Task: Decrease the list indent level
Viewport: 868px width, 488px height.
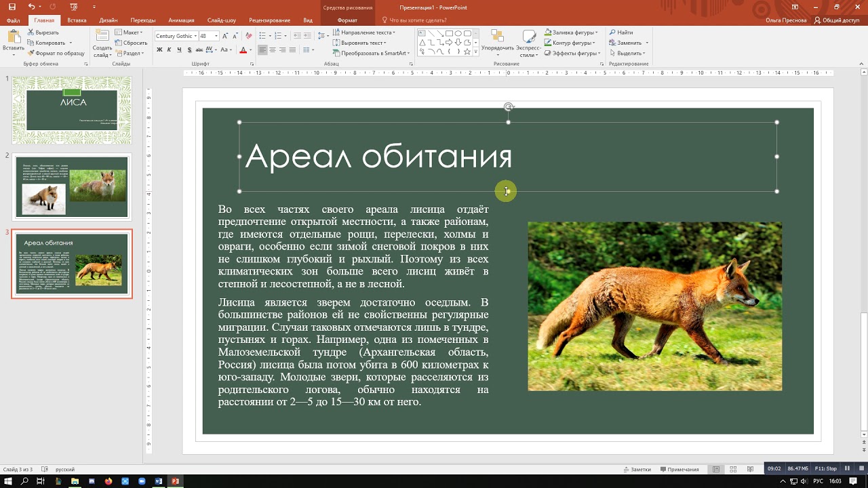Action: (296, 36)
